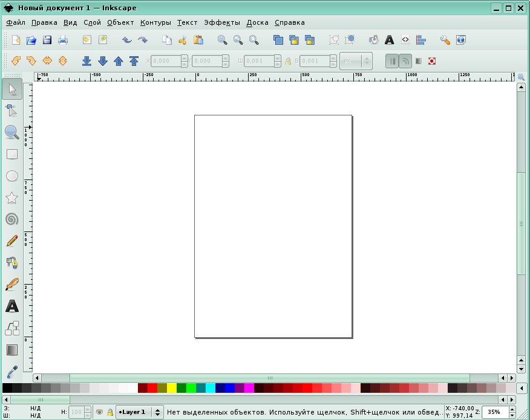Choose the Text tool in left toolbox
530x420 pixels.
(11, 306)
